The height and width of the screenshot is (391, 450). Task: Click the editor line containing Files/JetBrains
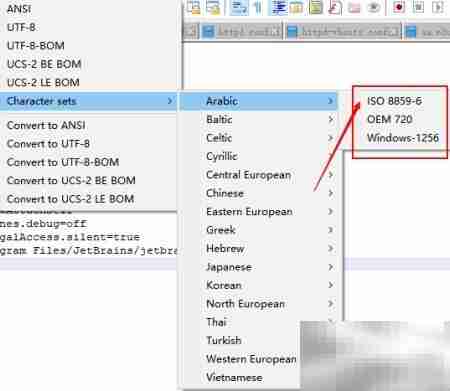click(x=88, y=251)
